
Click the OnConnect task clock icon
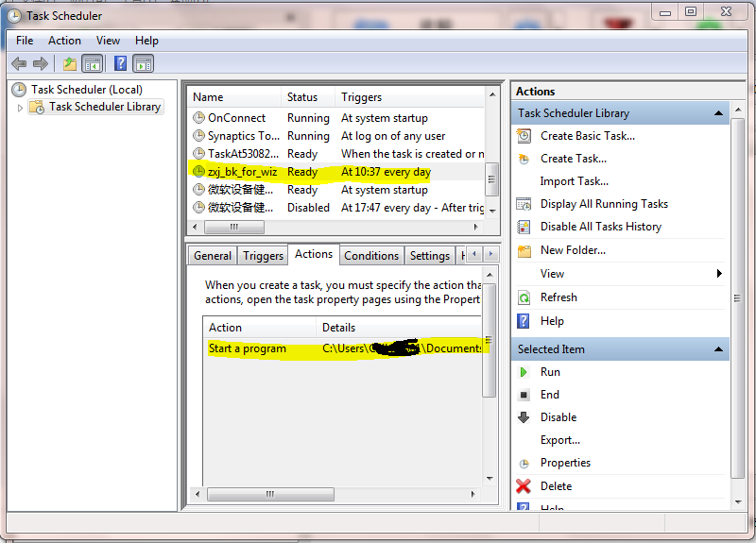[198, 117]
